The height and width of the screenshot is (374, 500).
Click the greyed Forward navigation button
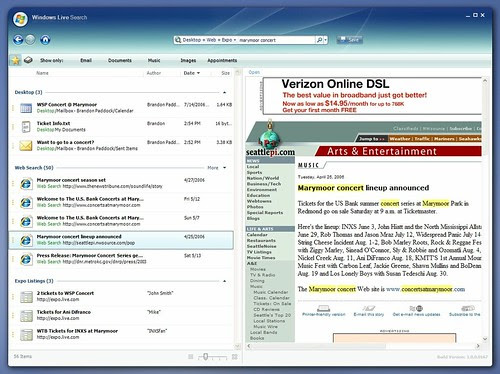30,40
